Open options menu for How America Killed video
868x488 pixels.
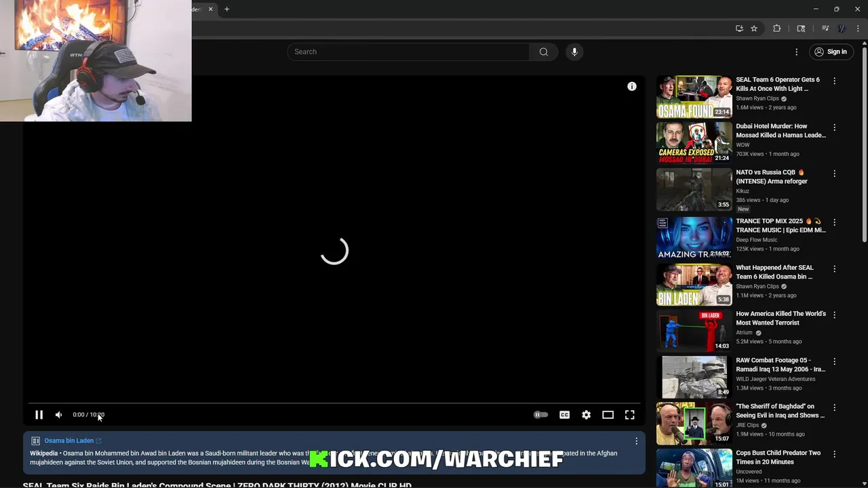pos(834,315)
